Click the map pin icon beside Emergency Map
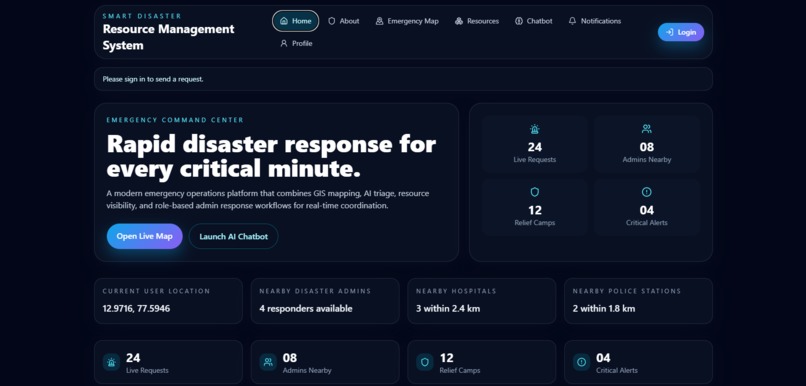Screen dimensions: 806x386 379,21
